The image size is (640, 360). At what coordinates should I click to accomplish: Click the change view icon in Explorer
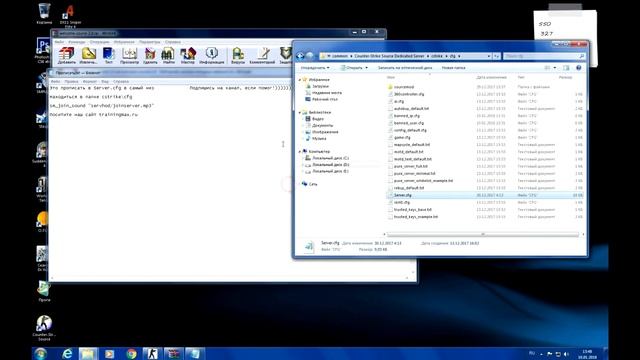(x=547, y=68)
